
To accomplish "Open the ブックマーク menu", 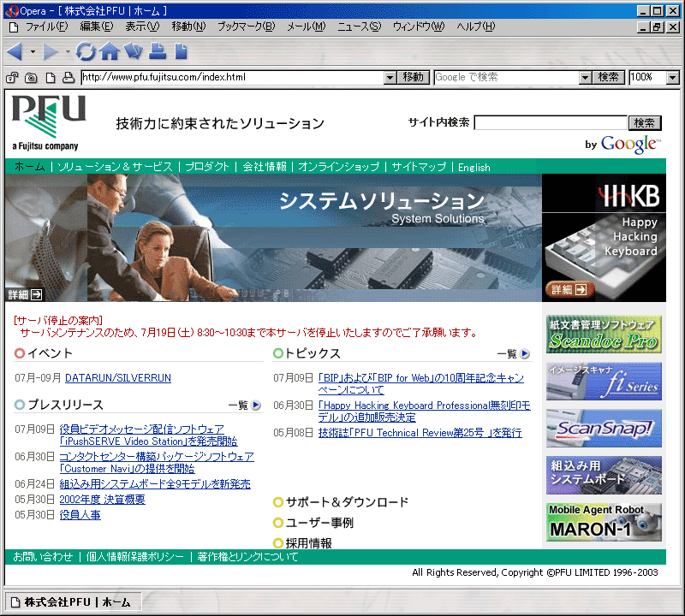I will tap(247, 27).
